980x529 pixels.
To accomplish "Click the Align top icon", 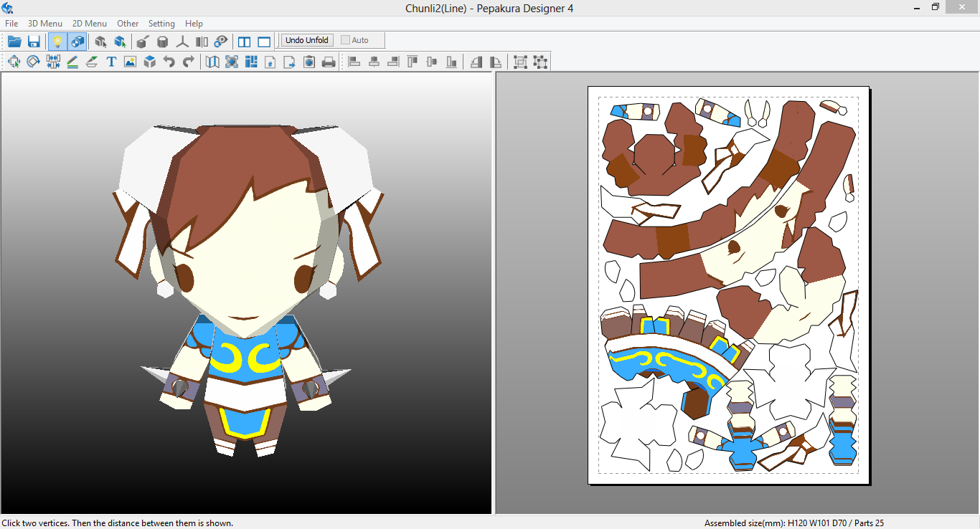I will tap(413, 62).
